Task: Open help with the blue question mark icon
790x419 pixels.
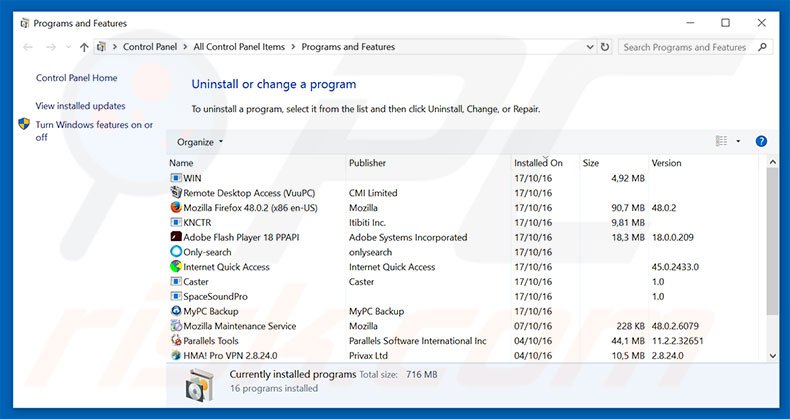Action: pos(761,142)
